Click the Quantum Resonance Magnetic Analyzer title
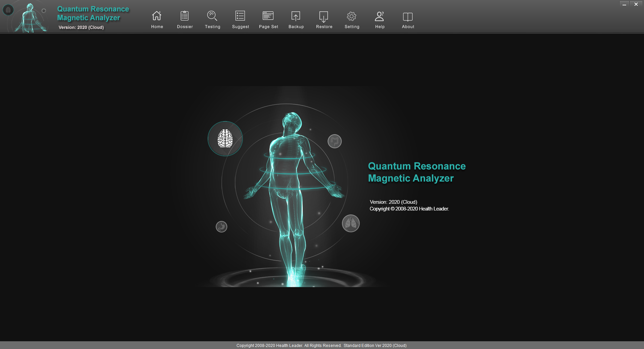Viewport: 644px width, 349px height. point(93,13)
